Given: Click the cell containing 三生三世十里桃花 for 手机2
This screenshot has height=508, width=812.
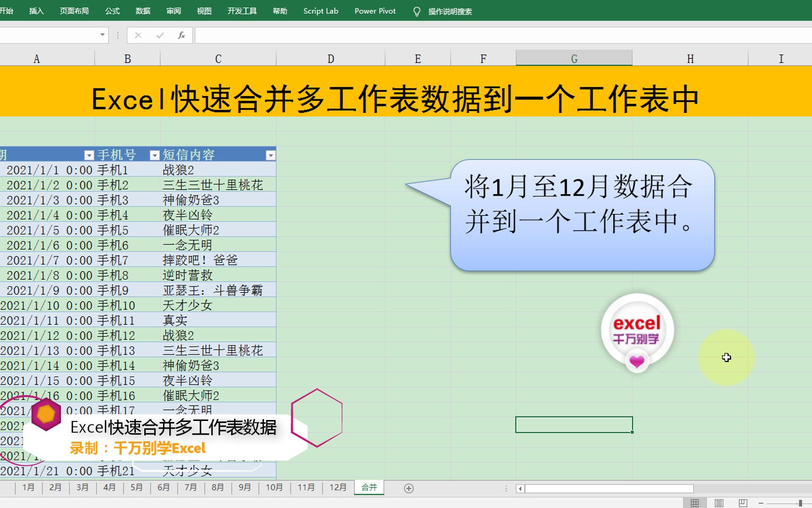Looking at the screenshot, I should click(x=218, y=185).
